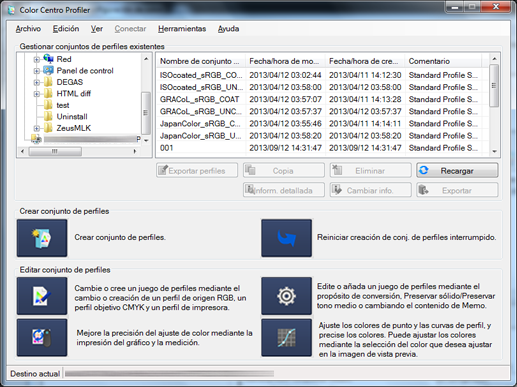Image resolution: width=517 pixels, height=387 pixels.
Task: Click the Comentario column header
Action: point(443,61)
